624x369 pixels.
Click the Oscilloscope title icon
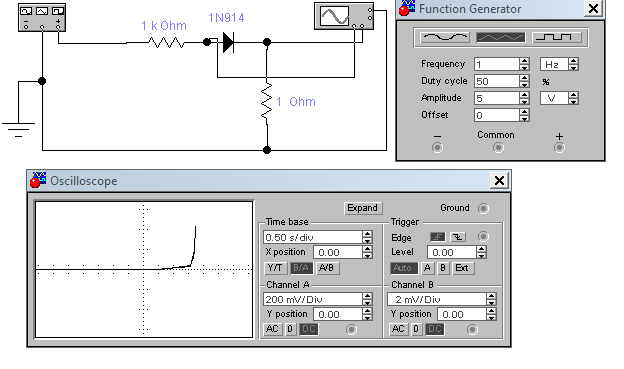point(38,180)
